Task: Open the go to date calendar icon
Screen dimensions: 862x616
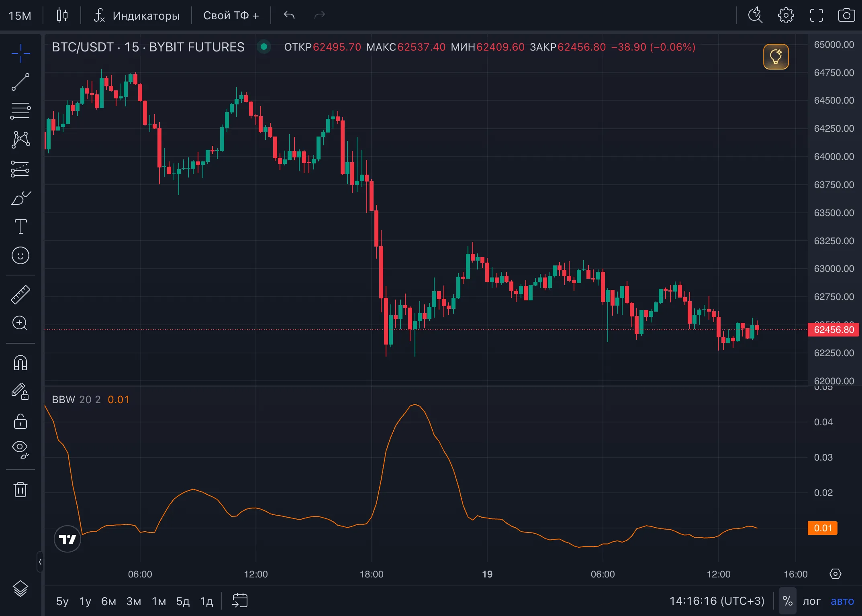Action: pos(240,601)
